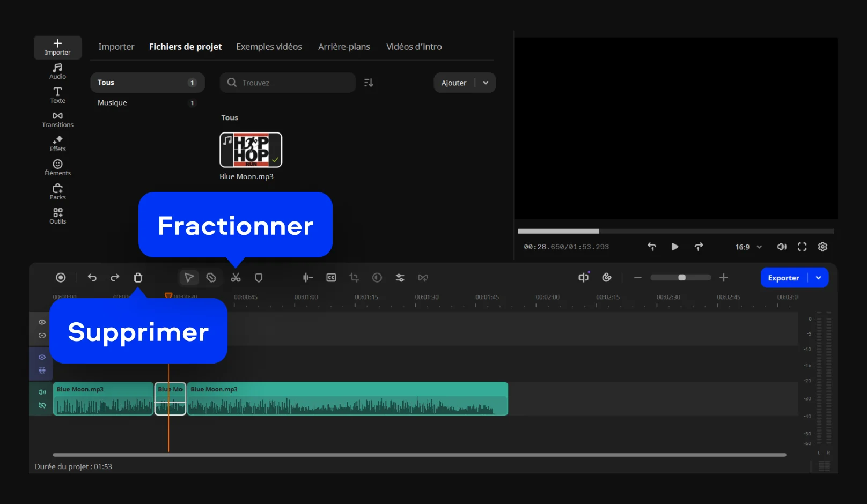
Task: Click the undo arrow in timeline toolbar
Action: pos(92,278)
